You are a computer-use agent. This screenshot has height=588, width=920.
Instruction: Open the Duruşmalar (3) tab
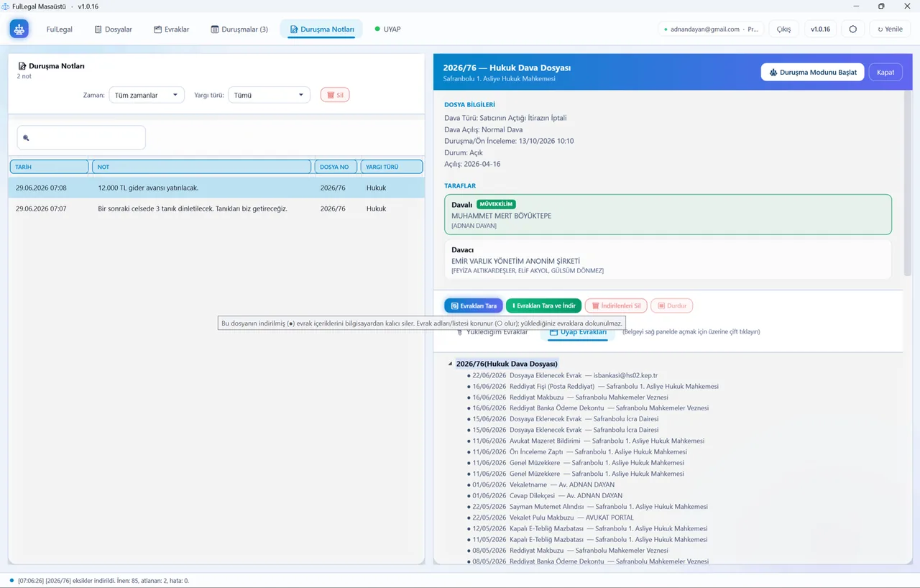pyautogui.click(x=239, y=29)
